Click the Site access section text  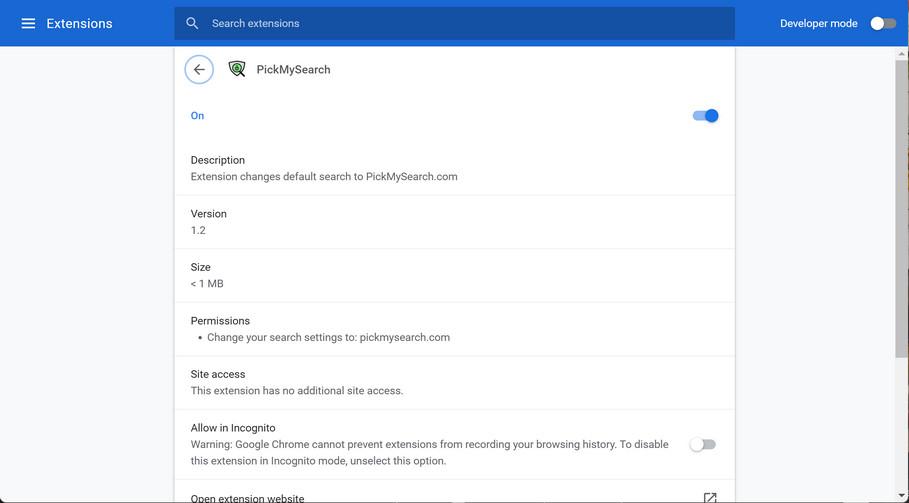coord(297,391)
